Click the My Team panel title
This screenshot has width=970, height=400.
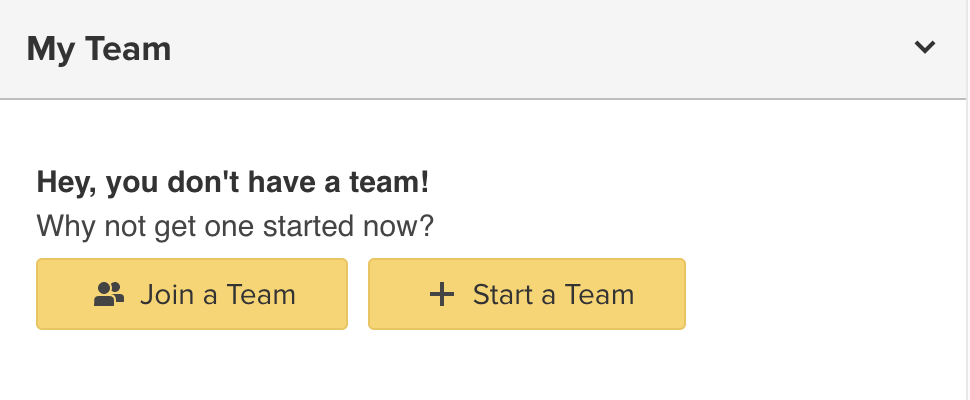[98, 48]
